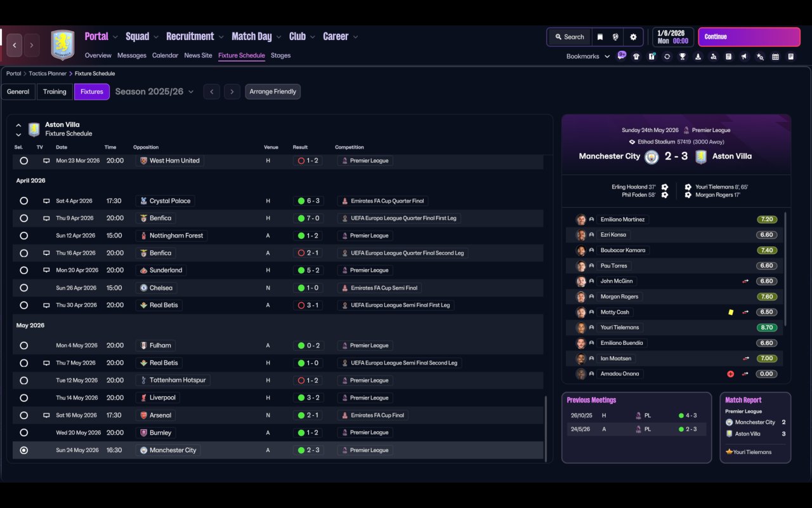
Task: Open the Overview sub-menu item
Action: 98,55
